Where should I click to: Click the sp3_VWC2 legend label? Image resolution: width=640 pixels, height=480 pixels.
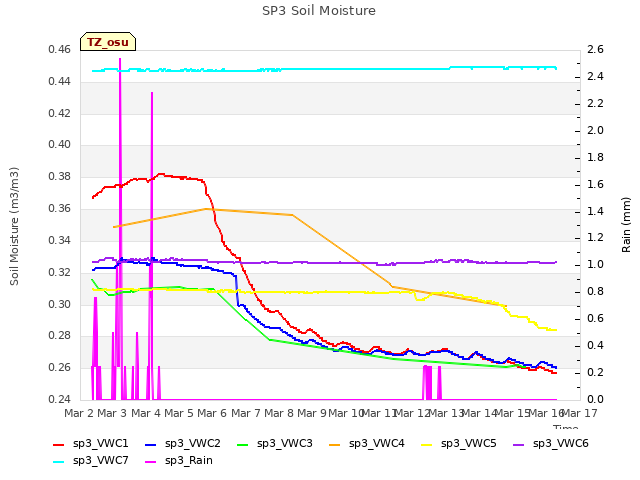tap(193, 444)
